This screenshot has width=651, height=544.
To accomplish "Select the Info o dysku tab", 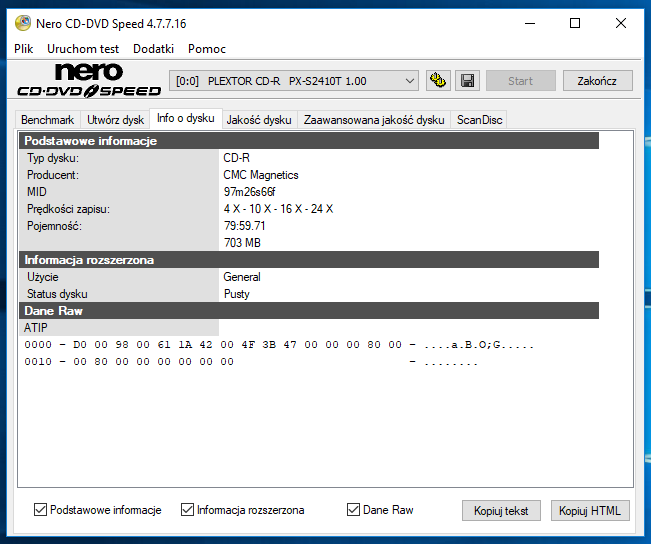I will [186, 118].
